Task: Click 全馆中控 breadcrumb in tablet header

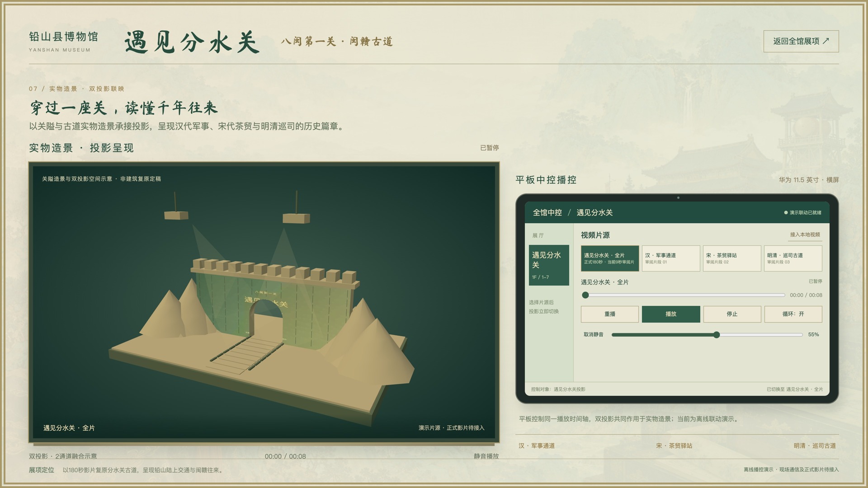Action: [547, 212]
